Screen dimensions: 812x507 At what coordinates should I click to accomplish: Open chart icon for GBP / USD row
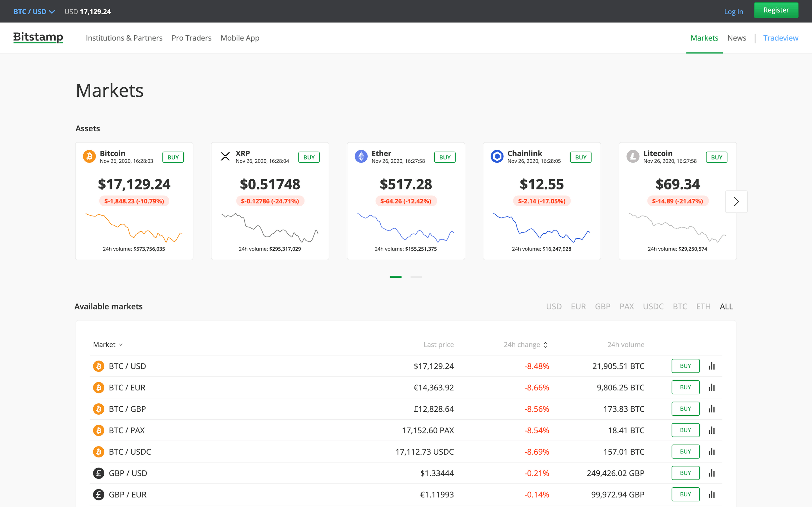[711, 473]
